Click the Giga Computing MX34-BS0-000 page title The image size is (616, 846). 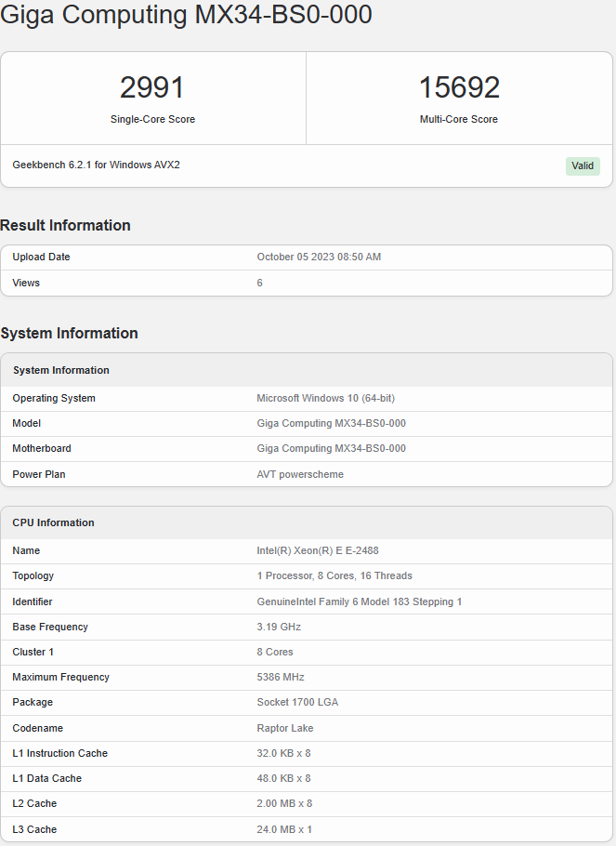pos(186,15)
